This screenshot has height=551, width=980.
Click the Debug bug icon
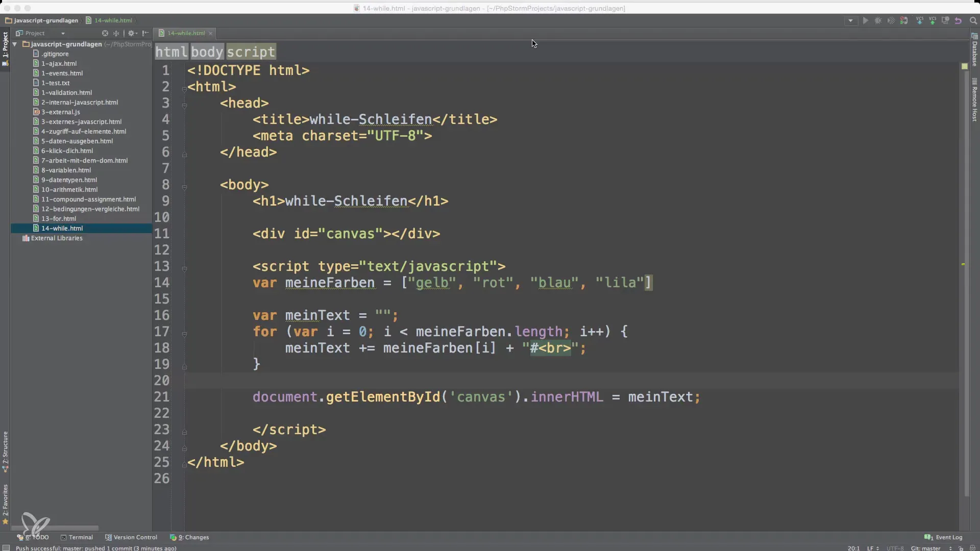878,21
